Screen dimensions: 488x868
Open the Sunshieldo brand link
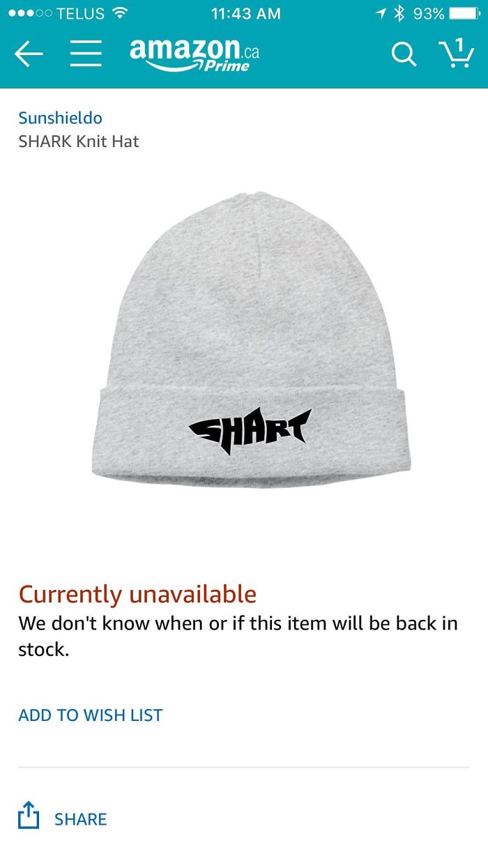61,118
